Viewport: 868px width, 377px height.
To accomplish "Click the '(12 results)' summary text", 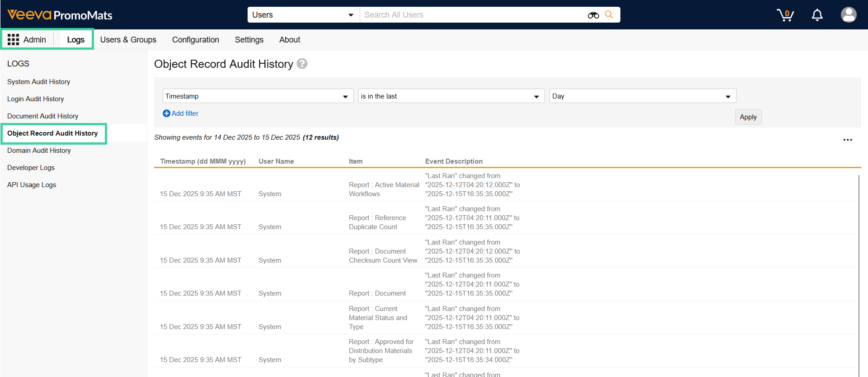I will point(321,137).
